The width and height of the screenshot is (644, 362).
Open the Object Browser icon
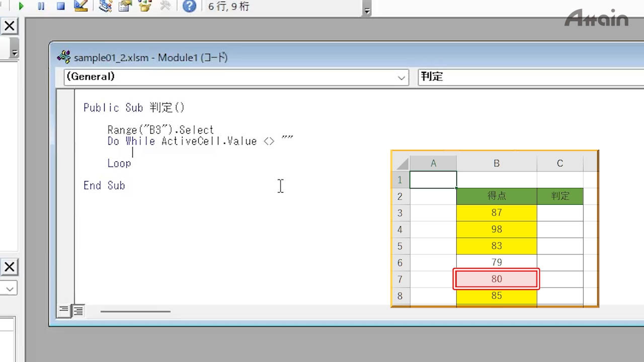coord(145,7)
